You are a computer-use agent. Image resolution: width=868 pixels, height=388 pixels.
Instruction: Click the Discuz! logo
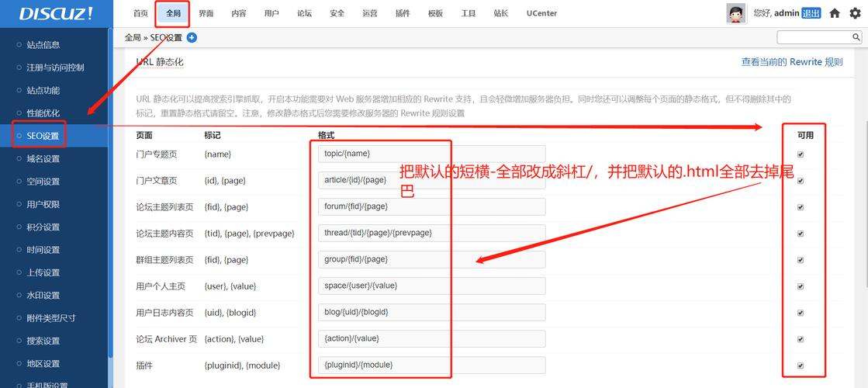(56, 14)
